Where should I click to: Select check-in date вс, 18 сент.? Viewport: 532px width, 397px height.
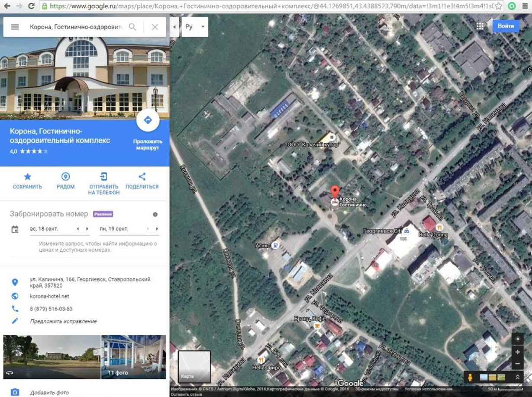(x=44, y=229)
